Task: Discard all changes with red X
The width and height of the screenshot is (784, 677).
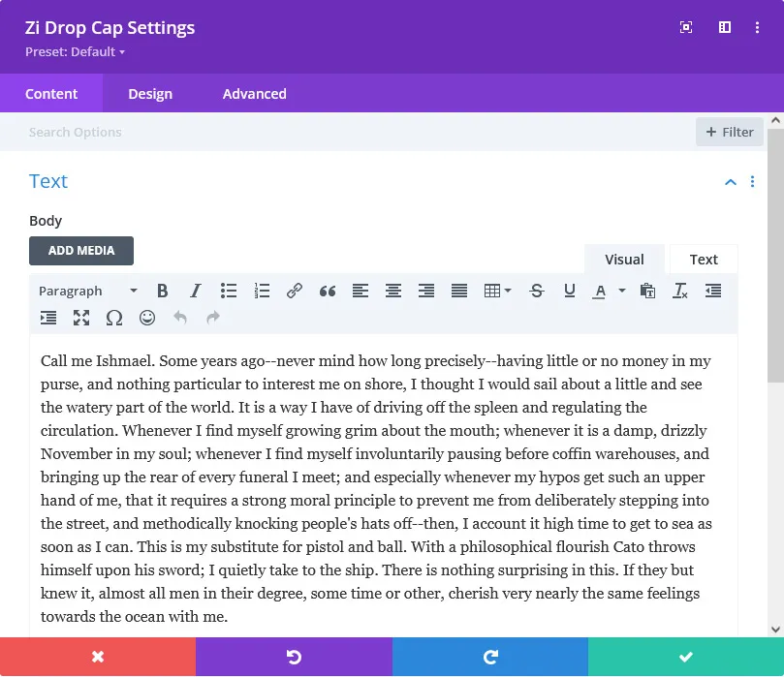Action: (98, 657)
